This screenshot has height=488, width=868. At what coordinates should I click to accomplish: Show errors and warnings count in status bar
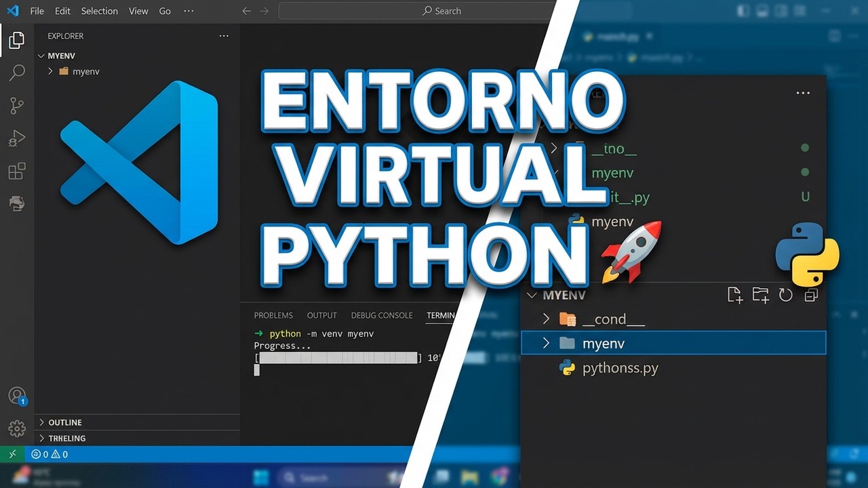[50, 454]
